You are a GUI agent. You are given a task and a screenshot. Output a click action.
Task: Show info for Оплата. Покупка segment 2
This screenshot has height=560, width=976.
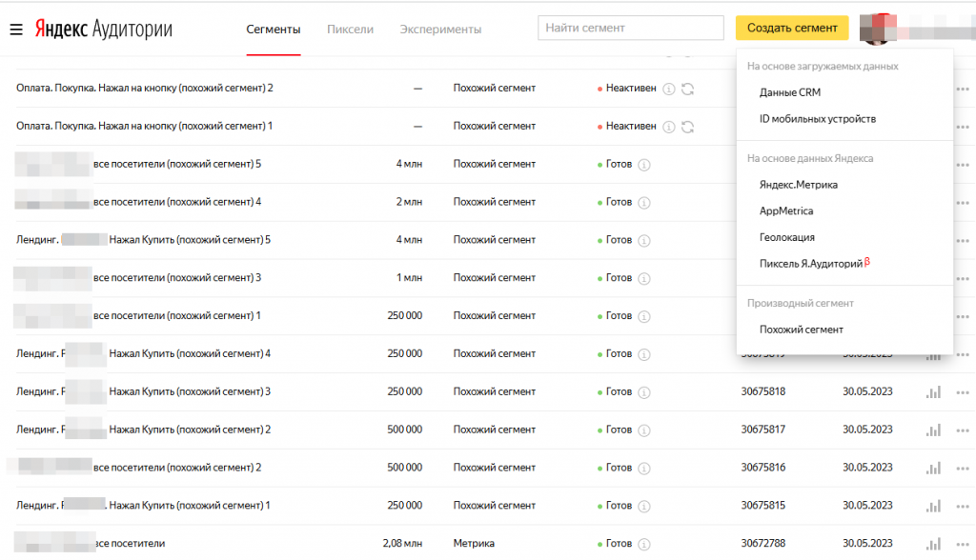click(668, 89)
